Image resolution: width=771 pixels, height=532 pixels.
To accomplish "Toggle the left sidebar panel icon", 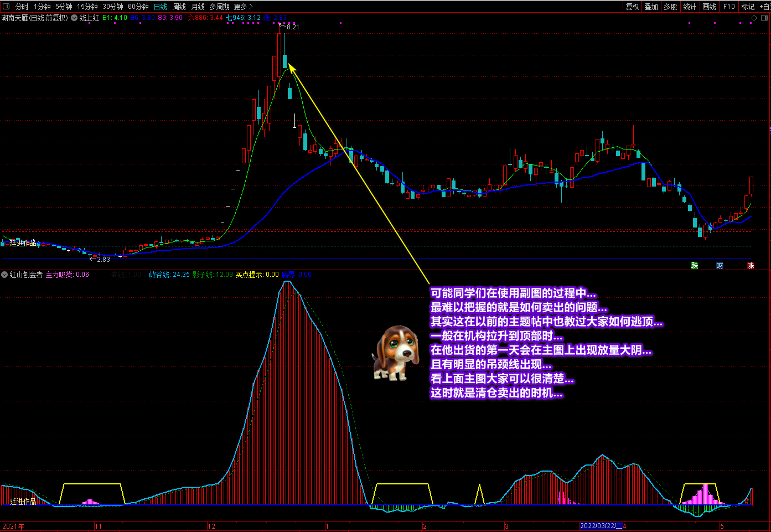I will 6,7.
